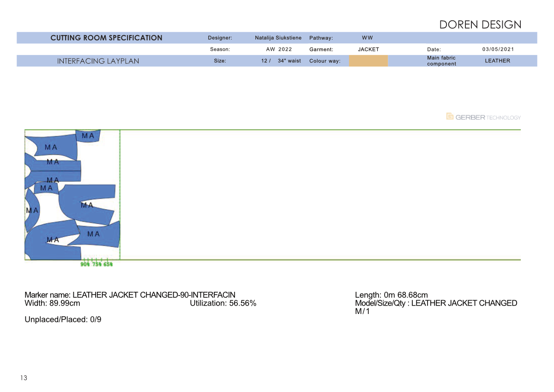Click the "Unplaced/Placed: 0/9" text
Viewport: 554px width, 392px height.
pos(63,319)
